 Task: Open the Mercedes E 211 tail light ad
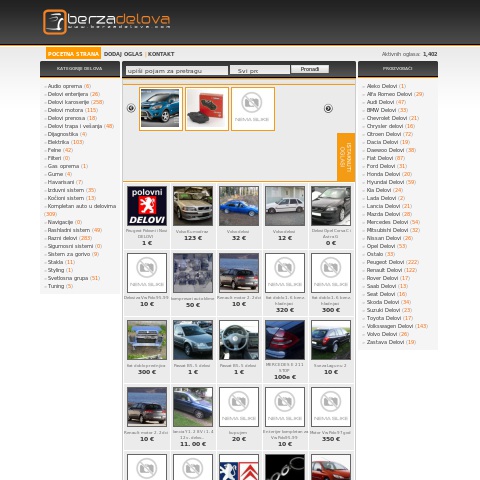point(285,340)
